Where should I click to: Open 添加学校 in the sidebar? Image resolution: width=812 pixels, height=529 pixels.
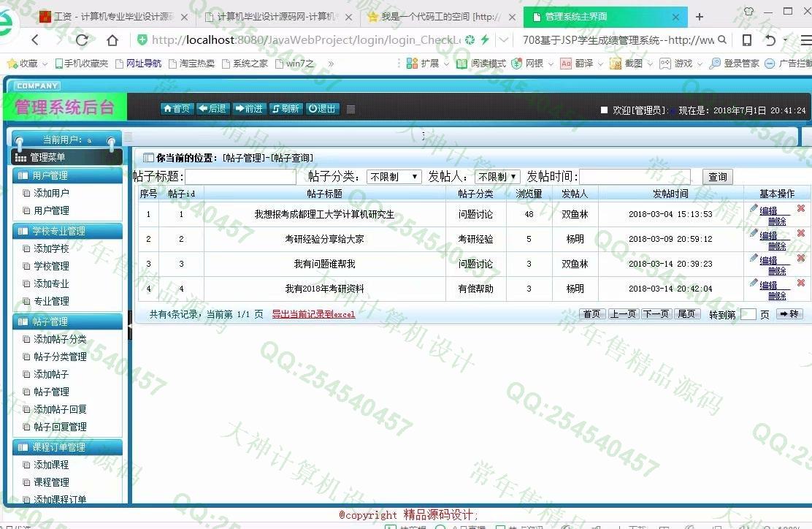tap(51, 248)
